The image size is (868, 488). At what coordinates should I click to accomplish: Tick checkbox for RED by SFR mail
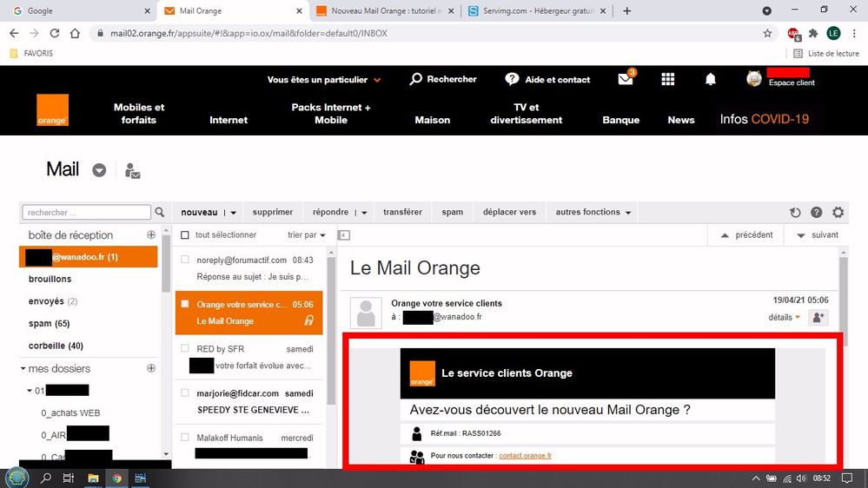[x=185, y=348]
